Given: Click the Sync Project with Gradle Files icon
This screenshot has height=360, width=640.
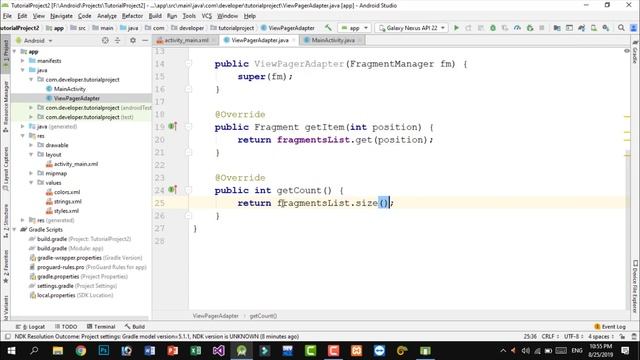Looking at the screenshot, I should [x=581, y=28].
